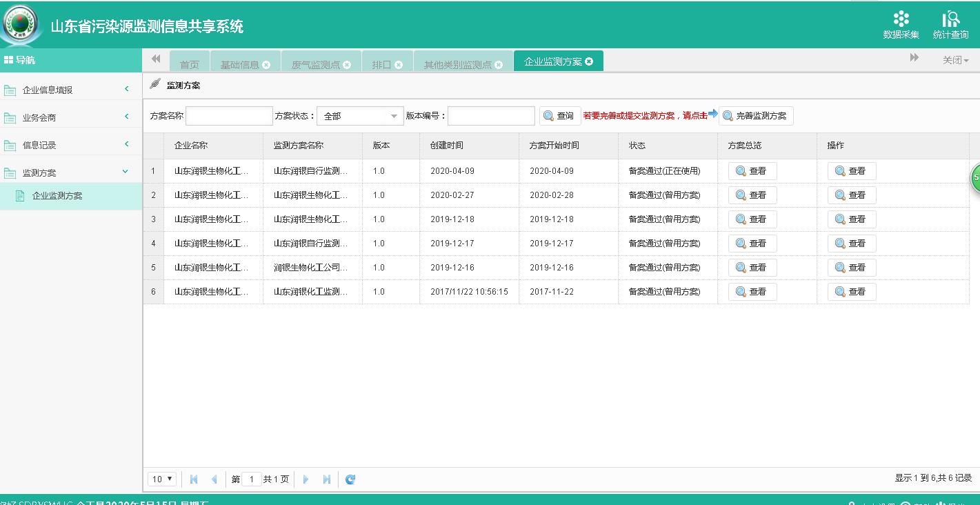Click the refresh icon in pagination bar
980x505 pixels.
coord(350,479)
